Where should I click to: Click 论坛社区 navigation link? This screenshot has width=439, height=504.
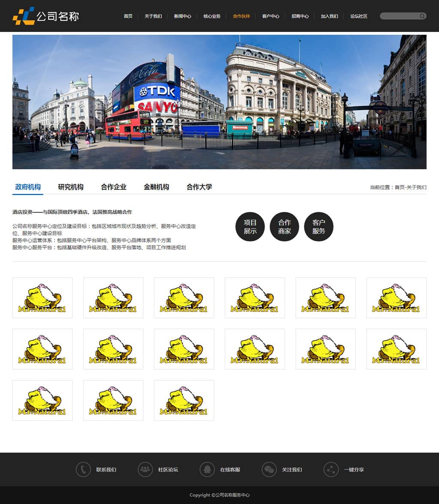359,16
